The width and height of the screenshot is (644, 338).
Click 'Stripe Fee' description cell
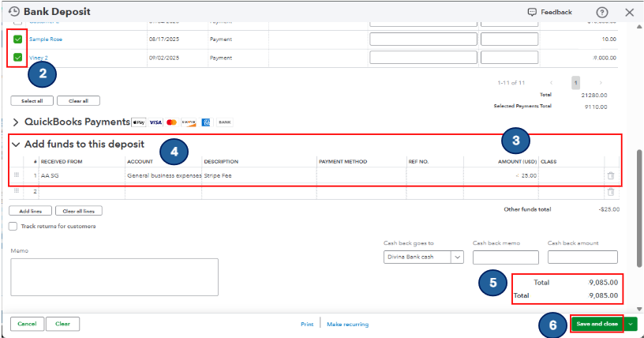[259, 175]
